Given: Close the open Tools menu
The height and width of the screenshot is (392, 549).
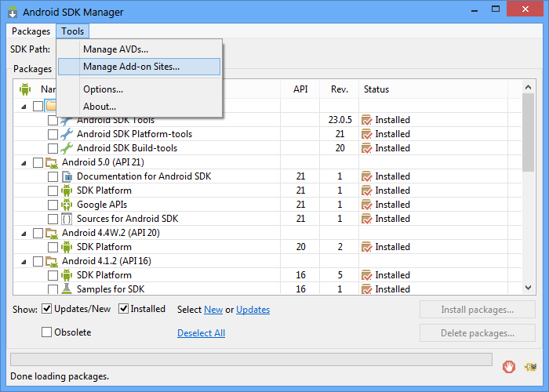Looking at the screenshot, I should pos(72,31).
